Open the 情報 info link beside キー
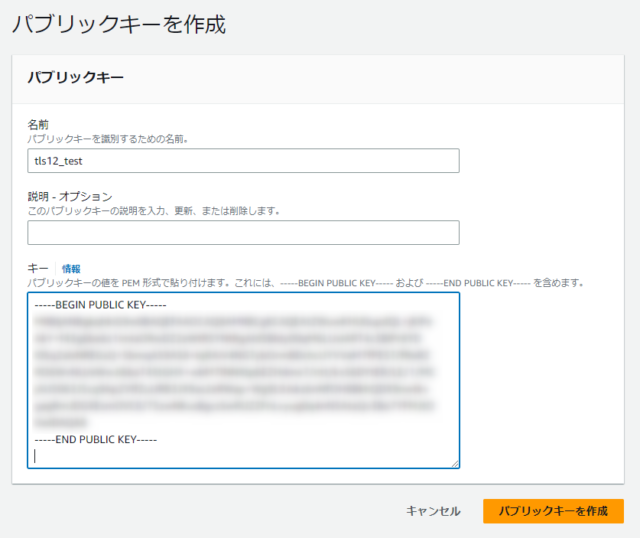 [71, 269]
